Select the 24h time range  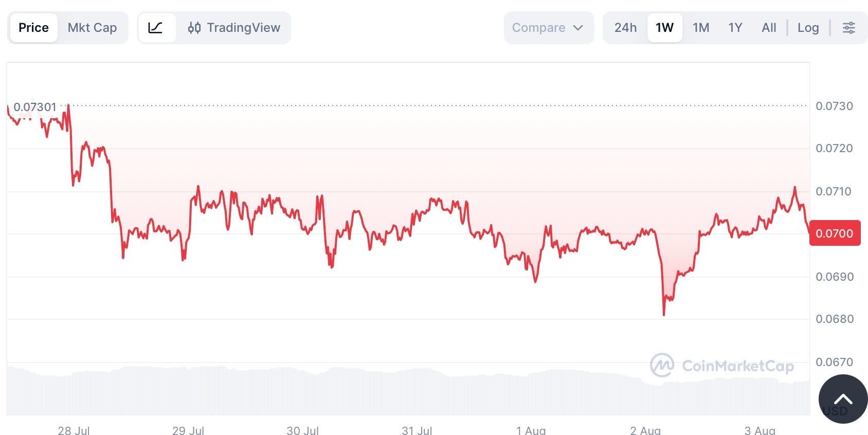[x=625, y=28]
